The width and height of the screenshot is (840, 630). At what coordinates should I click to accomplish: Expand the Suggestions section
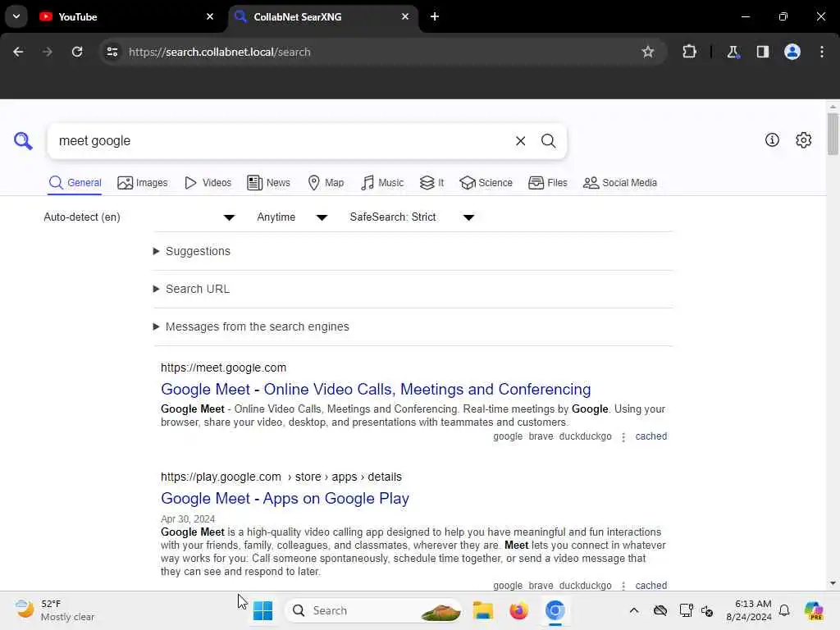pos(191,251)
